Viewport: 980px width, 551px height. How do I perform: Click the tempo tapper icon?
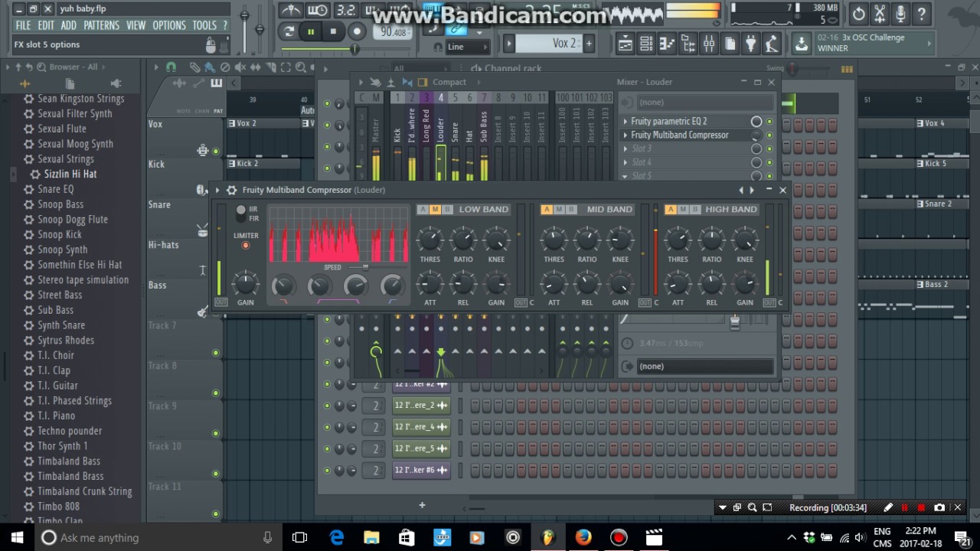772,44
